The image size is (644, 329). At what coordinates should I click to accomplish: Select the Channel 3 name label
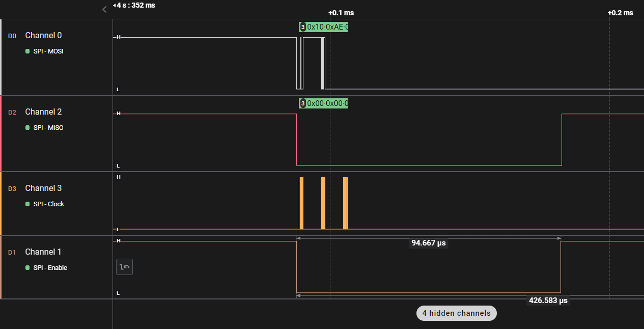click(x=43, y=188)
